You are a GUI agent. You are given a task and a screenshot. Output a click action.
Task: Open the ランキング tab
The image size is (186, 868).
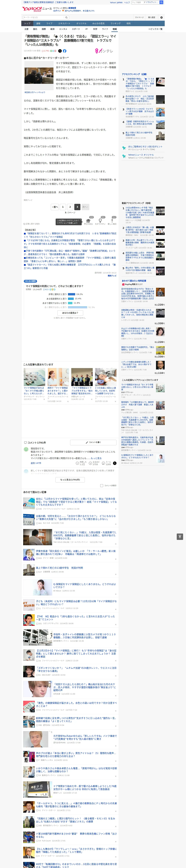pos(115,24)
